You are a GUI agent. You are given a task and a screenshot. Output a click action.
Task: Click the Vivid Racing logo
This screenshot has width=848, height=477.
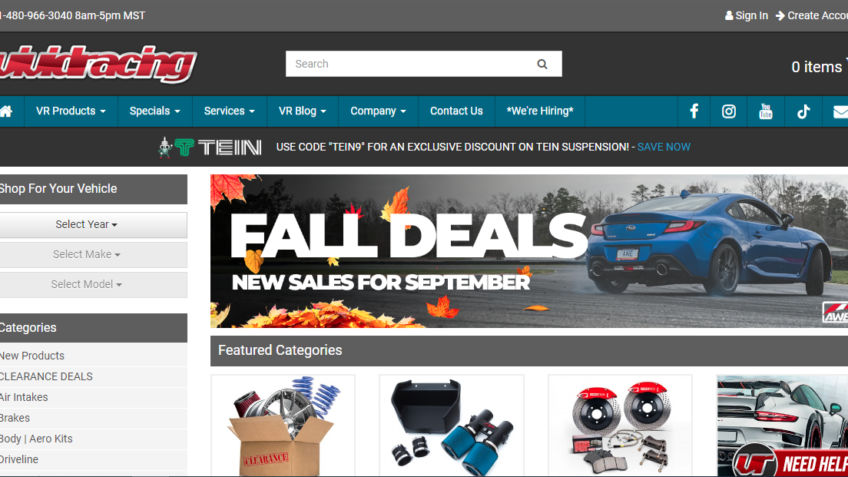98,64
